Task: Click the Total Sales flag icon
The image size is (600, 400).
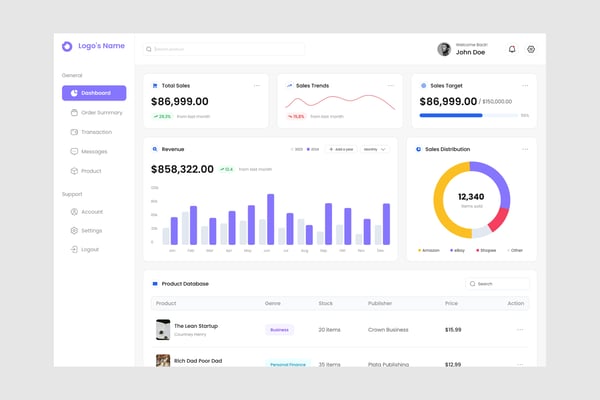Action: (155, 86)
